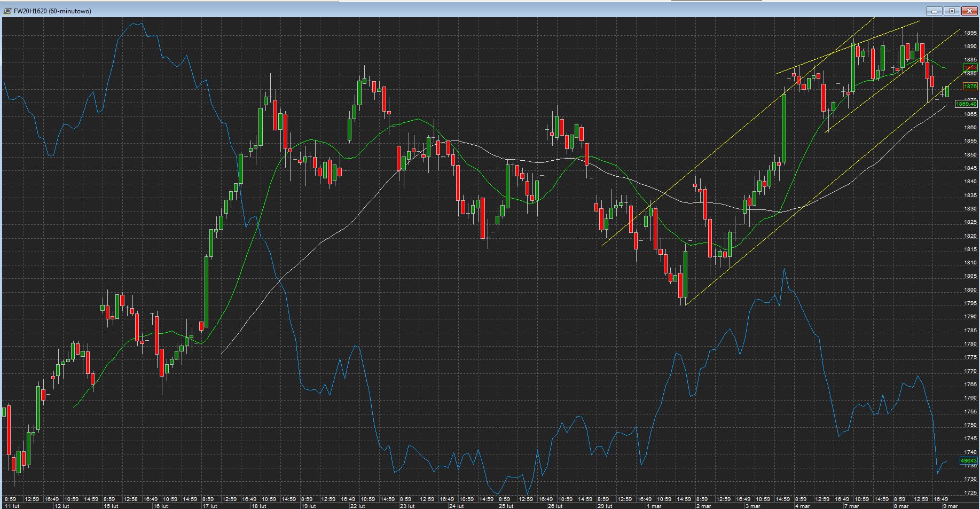Select the blue-bordered 49643 value label
Viewport: 980px width, 509px height.
(969, 460)
